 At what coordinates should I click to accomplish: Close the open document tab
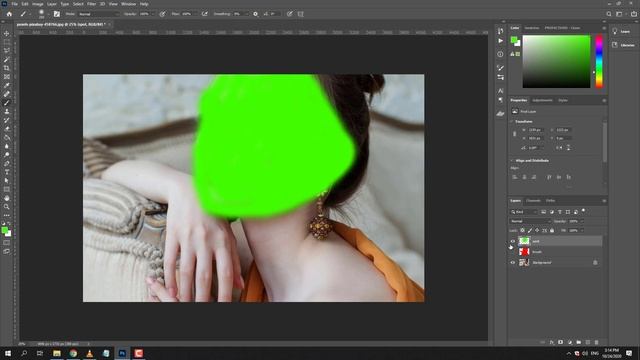(109, 24)
